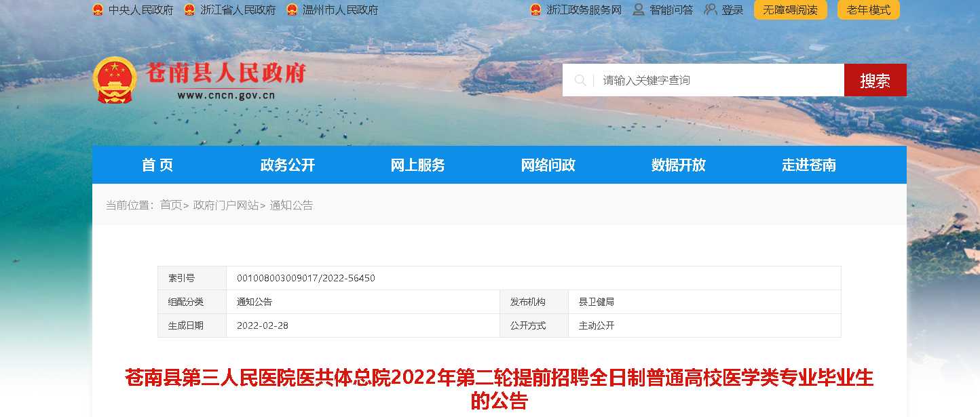Click the 发布机构 label cell
The height and width of the screenshot is (417, 980).
[534, 302]
